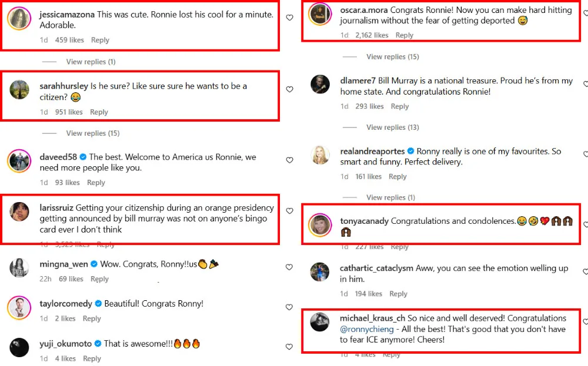Screen dimensions: 588x366
Task: Reply to daveed58's comment
Action: pyautogui.click(x=96, y=183)
